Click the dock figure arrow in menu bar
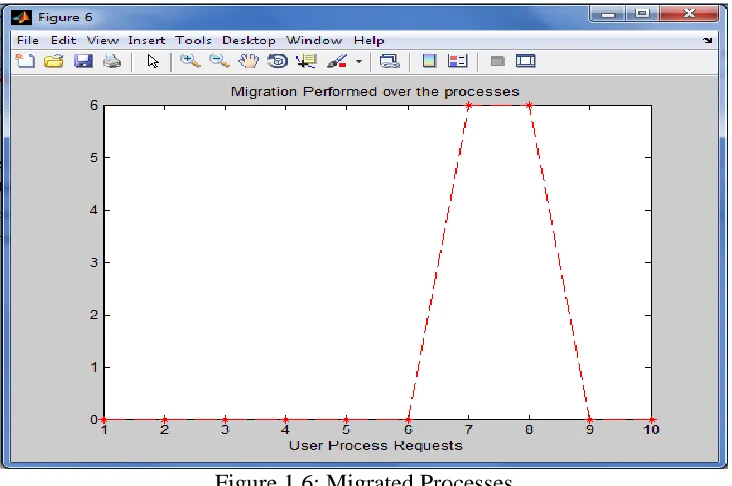The width and height of the screenshot is (732, 486). [x=708, y=41]
